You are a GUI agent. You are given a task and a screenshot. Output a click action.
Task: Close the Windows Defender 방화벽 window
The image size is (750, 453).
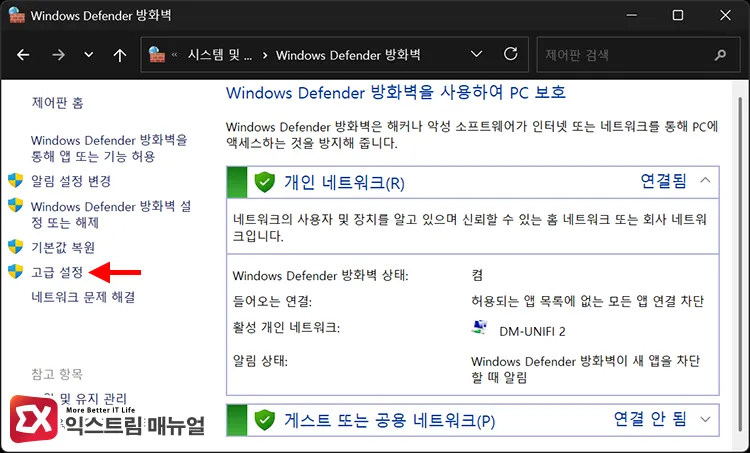click(x=725, y=15)
